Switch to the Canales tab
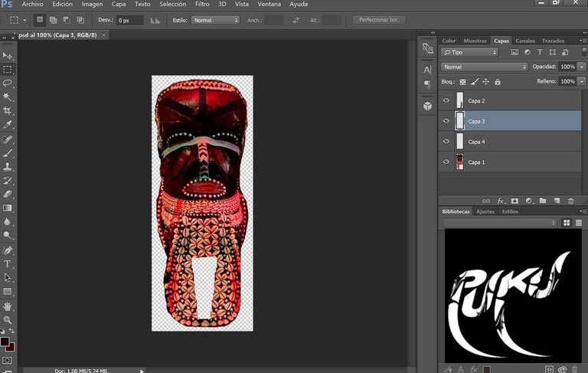This screenshot has width=588, height=373. pos(525,41)
